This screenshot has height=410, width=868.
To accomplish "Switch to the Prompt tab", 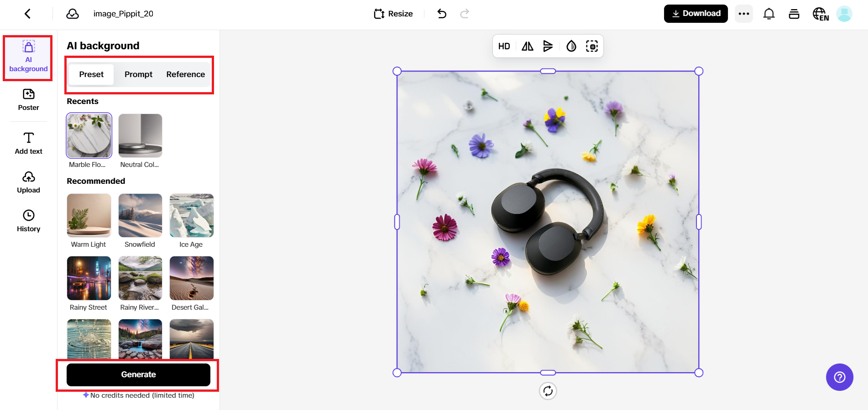I will tap(138, 74).
